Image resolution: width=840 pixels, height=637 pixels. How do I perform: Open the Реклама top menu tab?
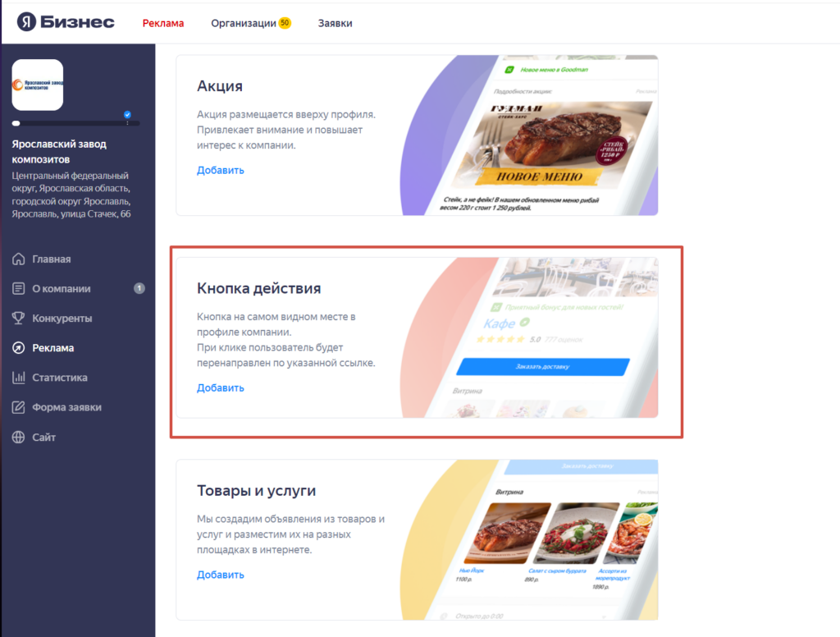click(163, 23)
